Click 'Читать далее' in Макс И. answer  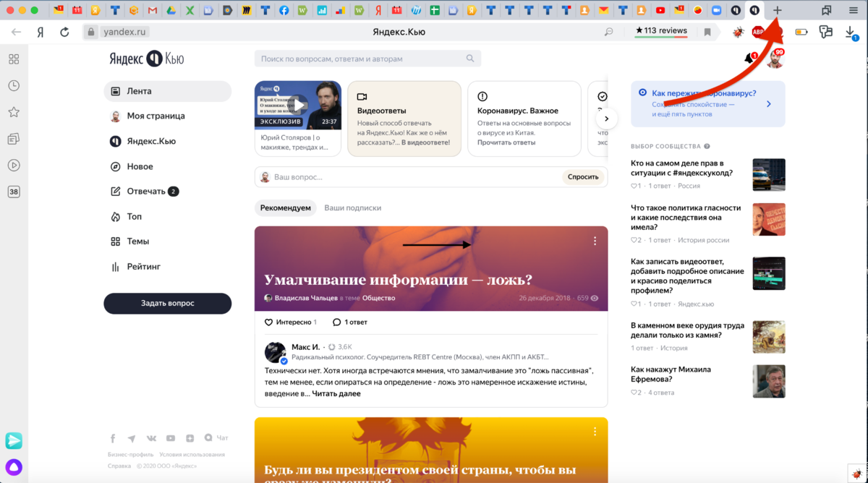pos(336,393)
